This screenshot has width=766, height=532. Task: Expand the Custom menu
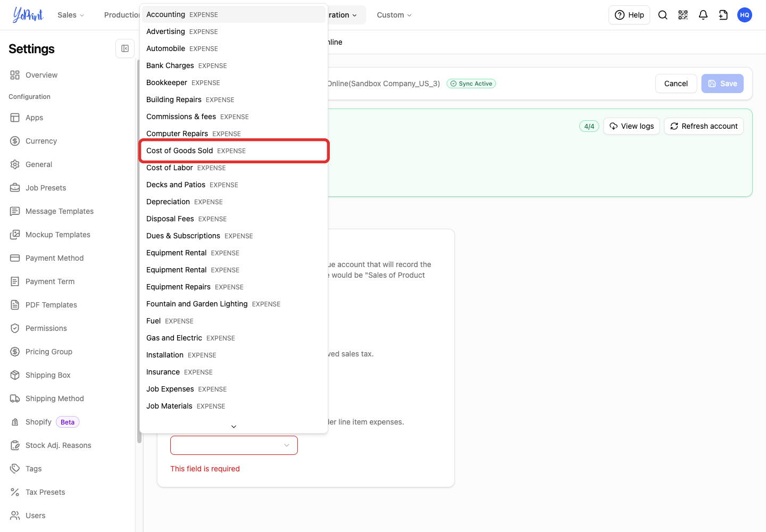tap(394, 15)
